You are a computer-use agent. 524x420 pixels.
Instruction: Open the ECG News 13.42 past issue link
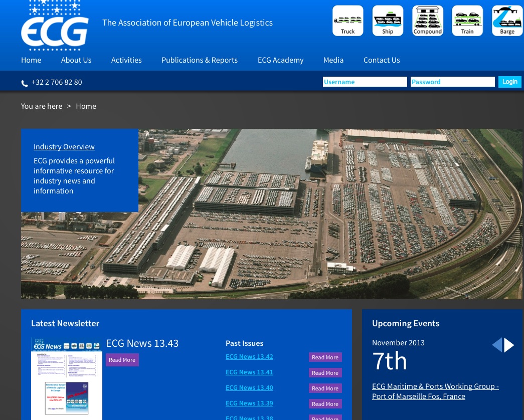coord(249,357)
